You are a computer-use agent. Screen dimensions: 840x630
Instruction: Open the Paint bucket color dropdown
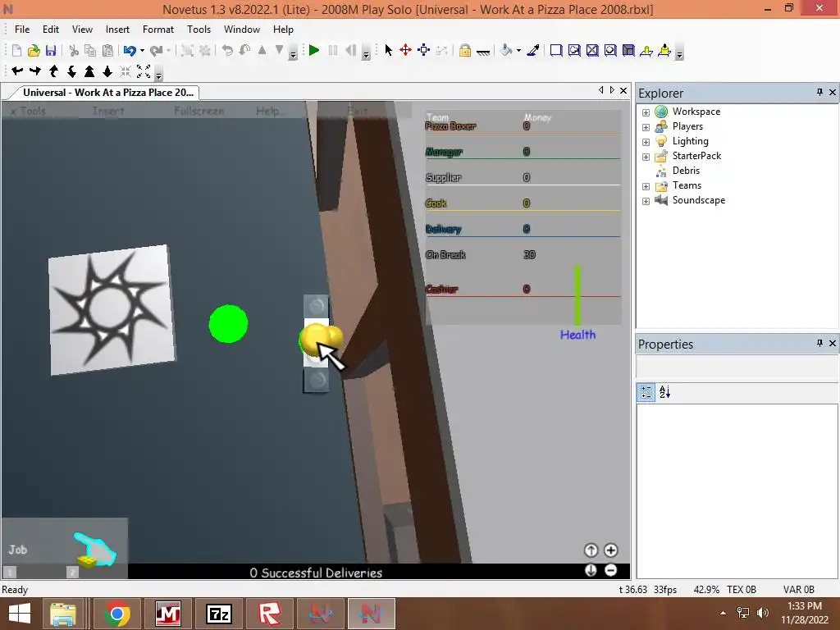click(518, 50)
